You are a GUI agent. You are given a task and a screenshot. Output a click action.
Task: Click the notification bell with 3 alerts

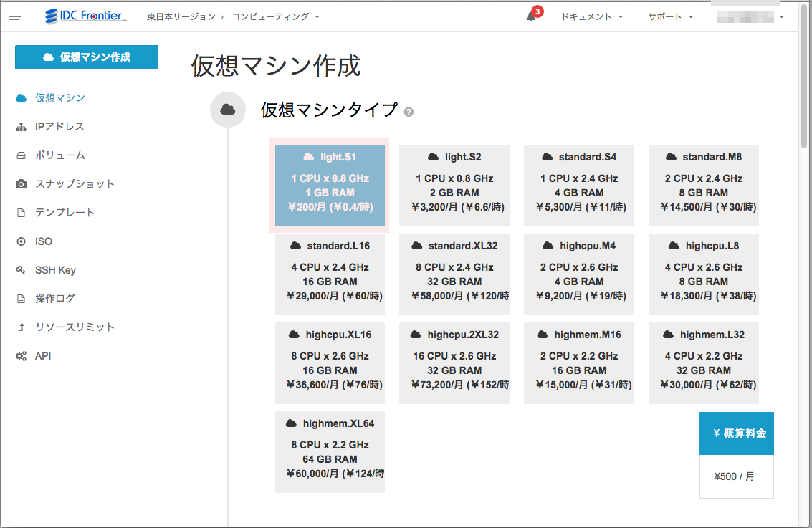(x=531, y=16)
